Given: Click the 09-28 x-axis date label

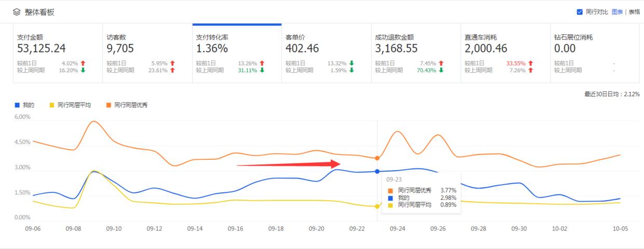Looking at the screenshot, I should 478,228.
